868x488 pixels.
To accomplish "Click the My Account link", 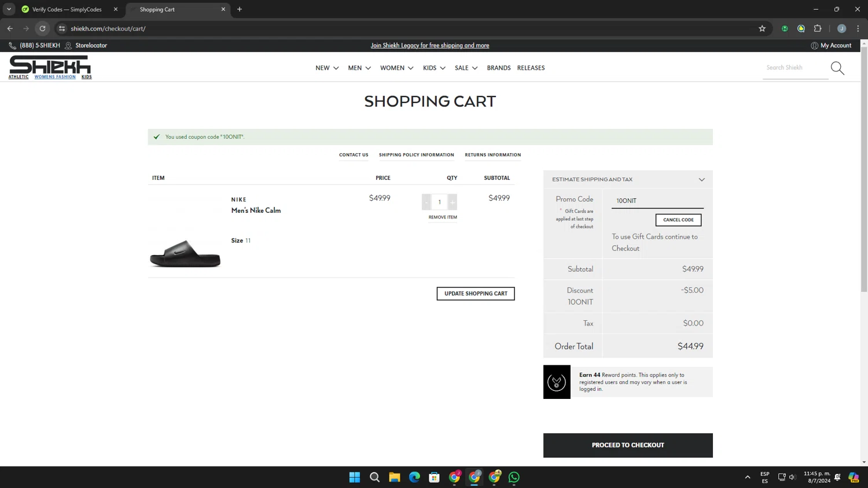I will pos(836,45).
